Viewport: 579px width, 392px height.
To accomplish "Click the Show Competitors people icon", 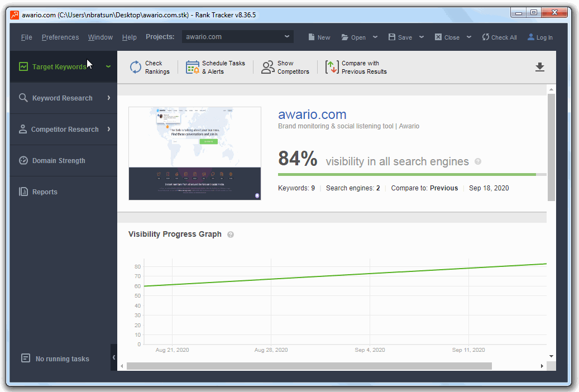I will (x=267, y=67).
